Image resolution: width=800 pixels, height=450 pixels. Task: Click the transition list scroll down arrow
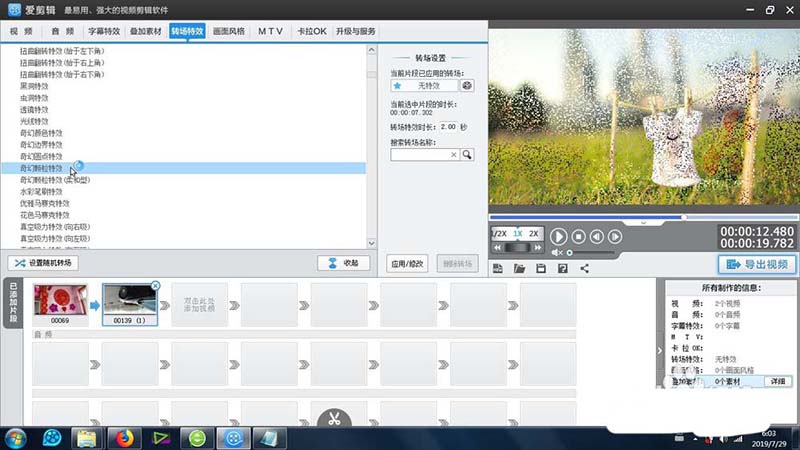point(371,243)
